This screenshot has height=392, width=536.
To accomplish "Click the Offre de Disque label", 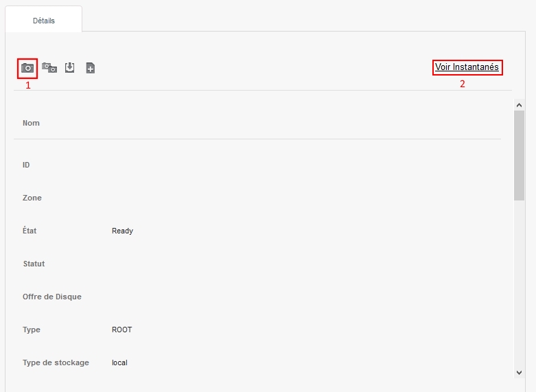I will click(52, 297).
